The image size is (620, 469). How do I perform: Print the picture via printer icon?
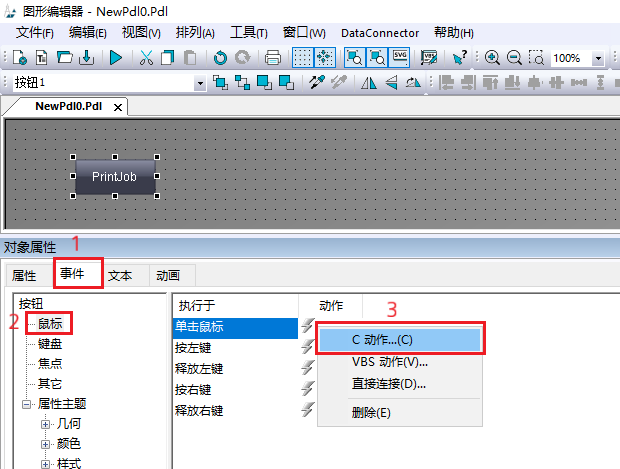273,58
